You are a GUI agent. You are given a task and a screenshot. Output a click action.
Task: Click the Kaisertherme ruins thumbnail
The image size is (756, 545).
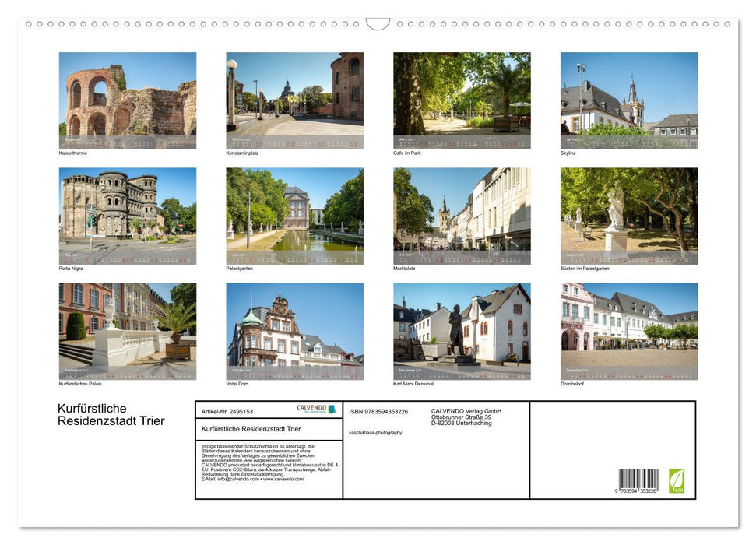click(127, 100)
